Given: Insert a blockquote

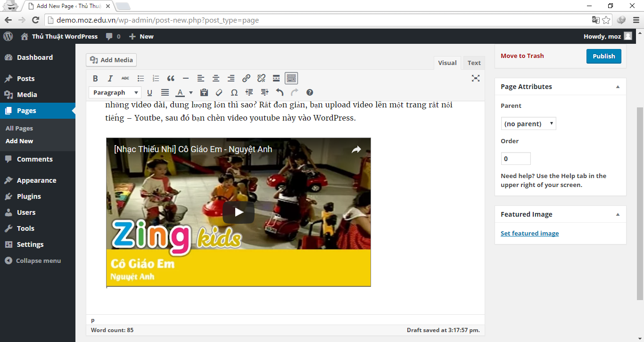Looking at the screenshot, I should 171,78.
